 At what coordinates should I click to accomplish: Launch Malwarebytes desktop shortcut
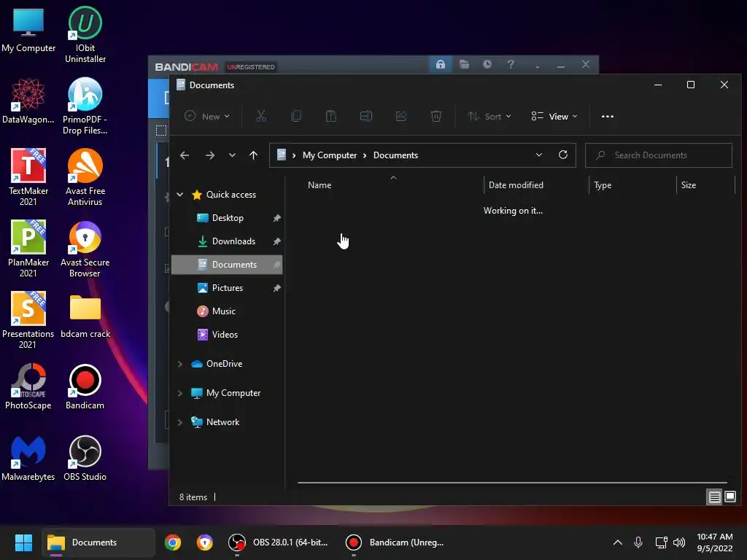pyautogui.click(x=28, y=458)
